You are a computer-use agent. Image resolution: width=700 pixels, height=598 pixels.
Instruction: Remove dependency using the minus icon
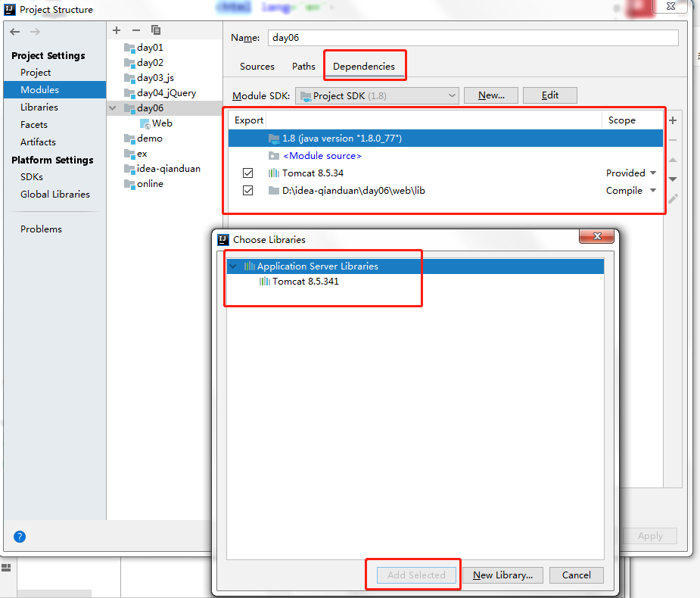673,140
